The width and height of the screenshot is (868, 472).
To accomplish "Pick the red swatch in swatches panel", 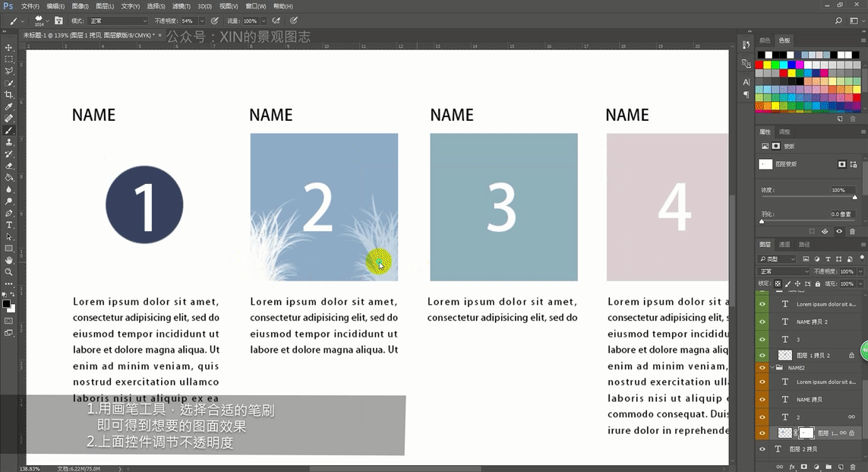I will [759, 65].
